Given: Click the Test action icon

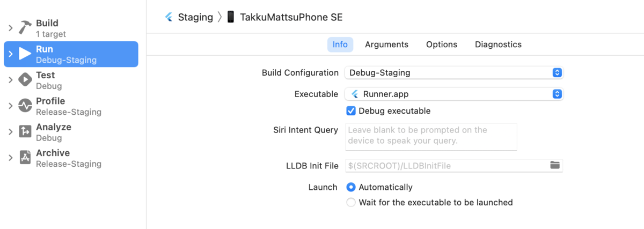Looking at the screenshot, I should pos(25,80).
